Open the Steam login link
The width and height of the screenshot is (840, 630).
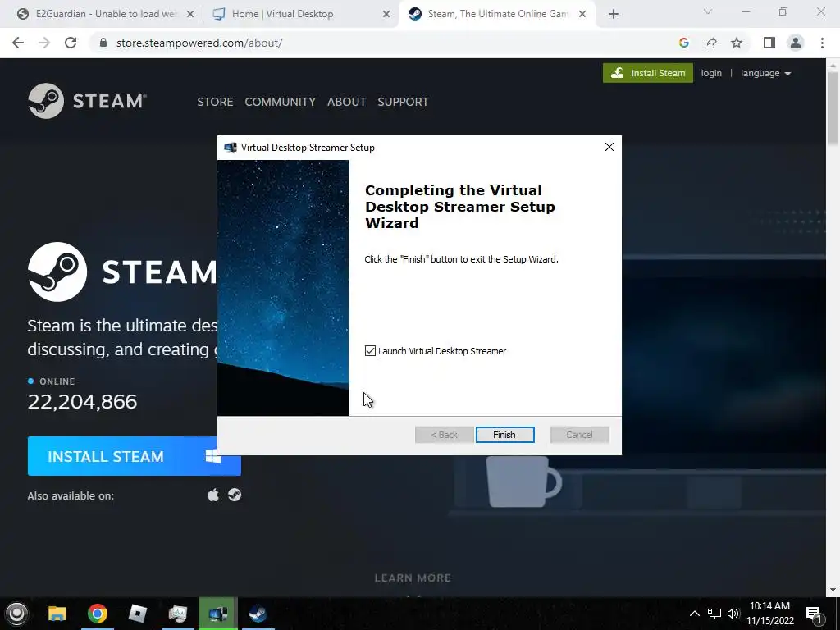(711, 73)
